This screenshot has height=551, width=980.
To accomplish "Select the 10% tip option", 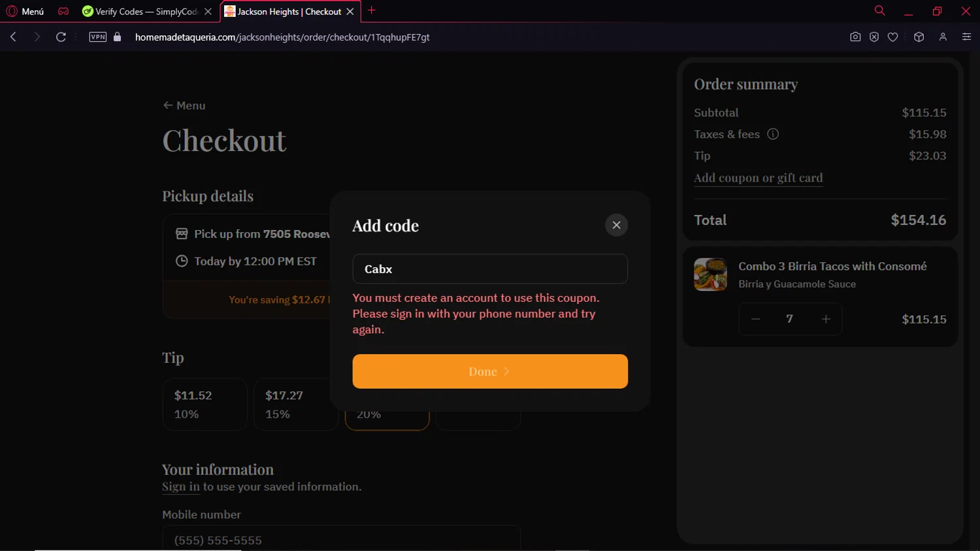I will coord(204,404).
